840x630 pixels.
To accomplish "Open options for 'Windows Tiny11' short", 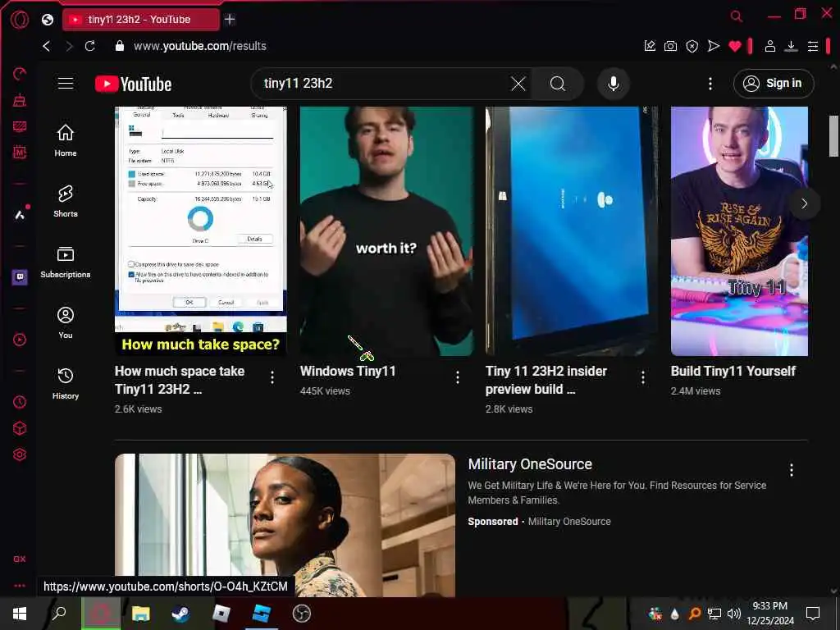I will pyautogui.click(x=458, y=377).
